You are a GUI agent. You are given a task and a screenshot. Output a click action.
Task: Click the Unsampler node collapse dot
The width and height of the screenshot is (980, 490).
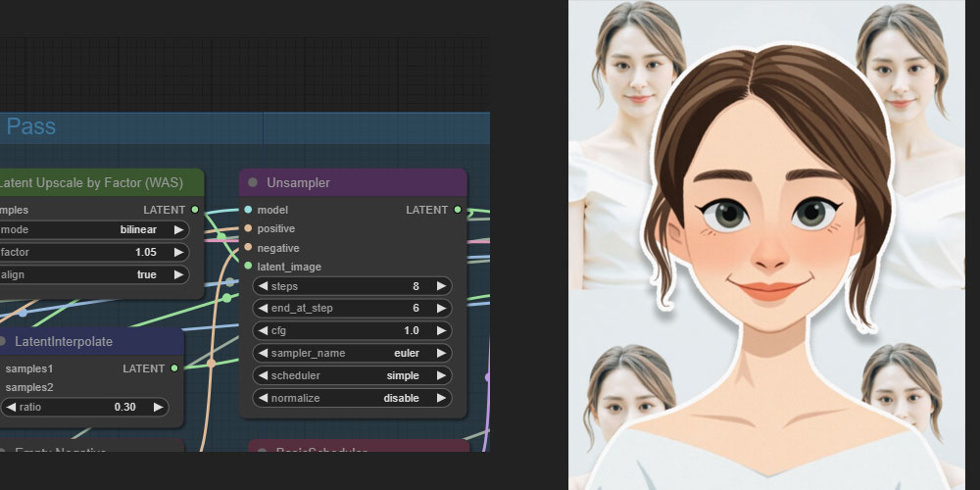(253, 182)
